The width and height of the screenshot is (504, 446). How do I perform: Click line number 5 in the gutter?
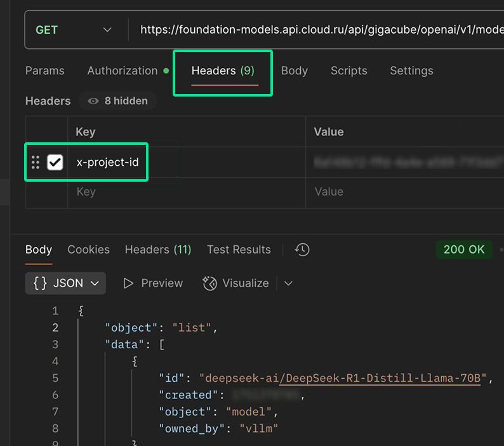[55, 378]
